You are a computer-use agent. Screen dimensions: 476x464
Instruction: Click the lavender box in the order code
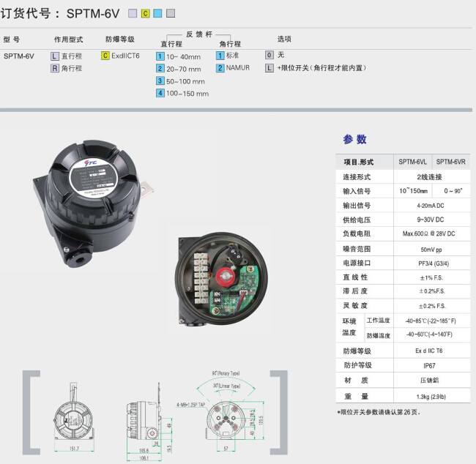pyautogui.click(x=133, y=13)
